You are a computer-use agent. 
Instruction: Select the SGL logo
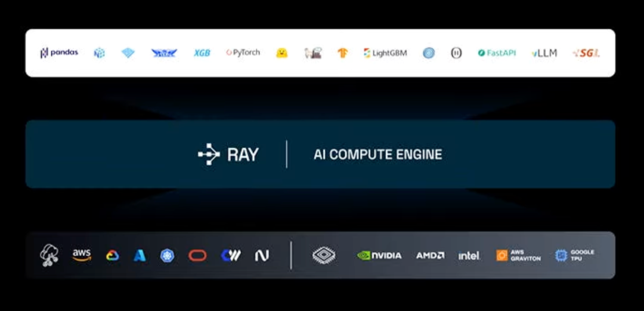[586, 53]
